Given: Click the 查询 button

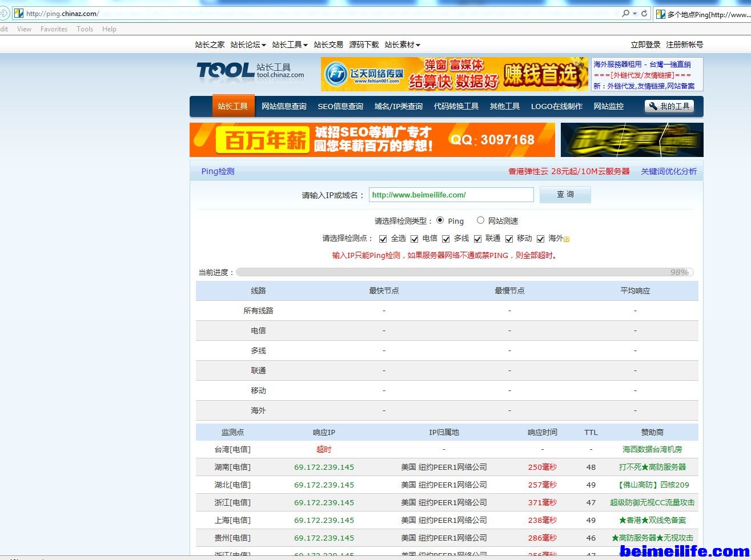Looking at the screenshot, I should click(x=565, y=195).
